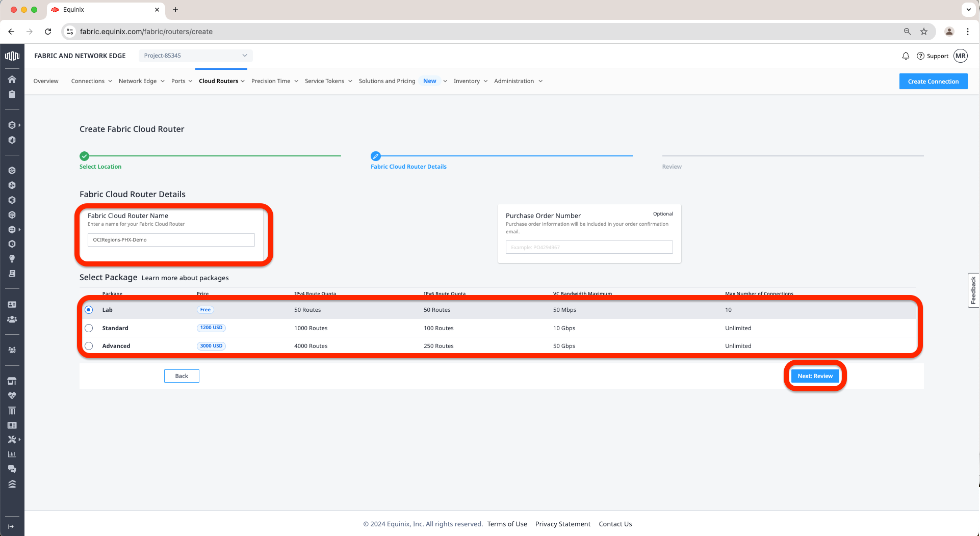Screen dimensions: 980x536
Task: Choose the Advanced package radio button
Action: click(89, 346)
